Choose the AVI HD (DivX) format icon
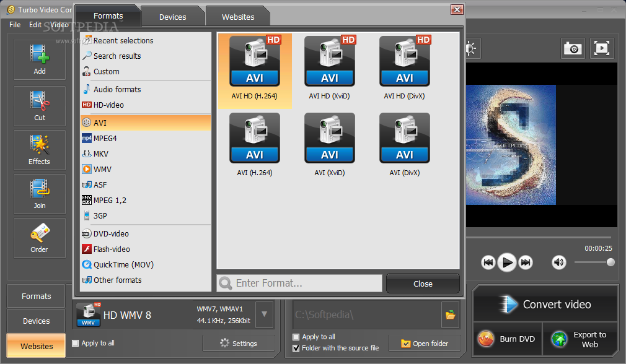 (405, 61)
